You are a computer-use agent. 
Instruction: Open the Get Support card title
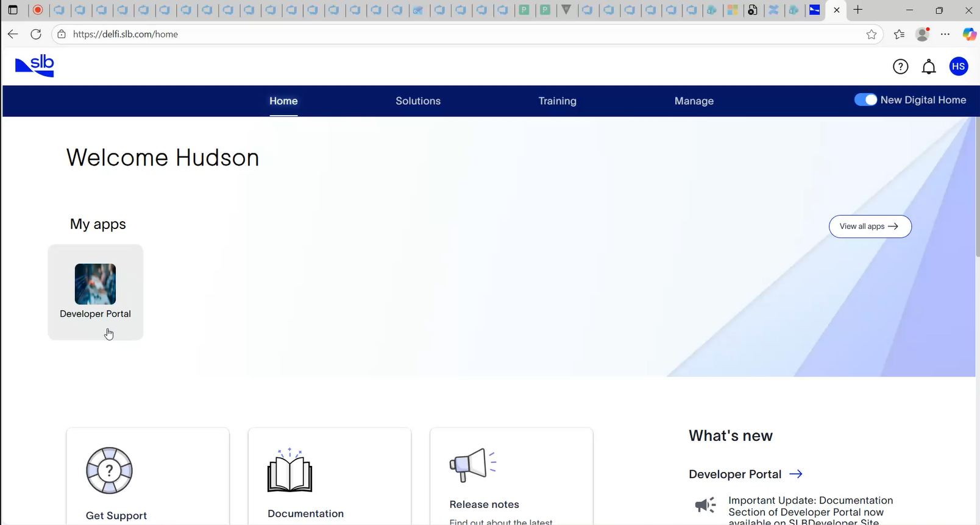tap(116, 515)
